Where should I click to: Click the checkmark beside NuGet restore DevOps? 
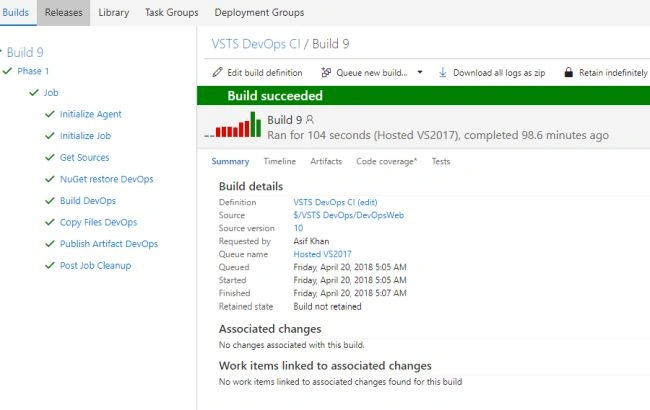click(x=50, y=179)
